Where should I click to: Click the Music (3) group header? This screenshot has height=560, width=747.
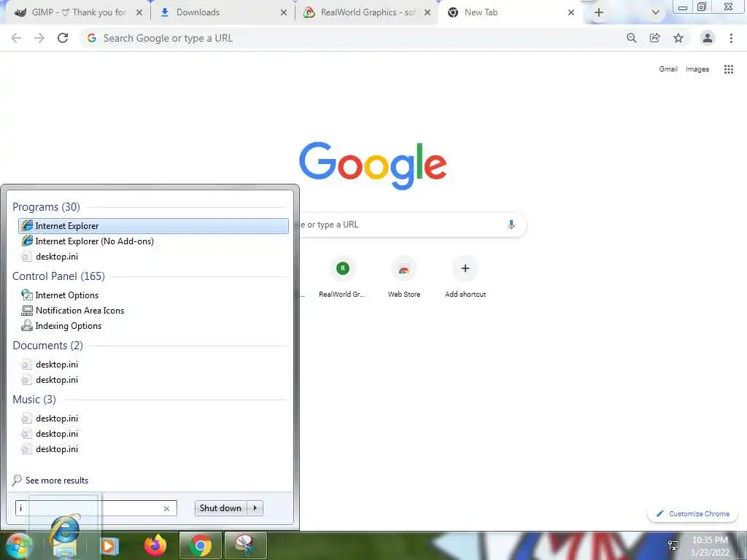(34, 399)
